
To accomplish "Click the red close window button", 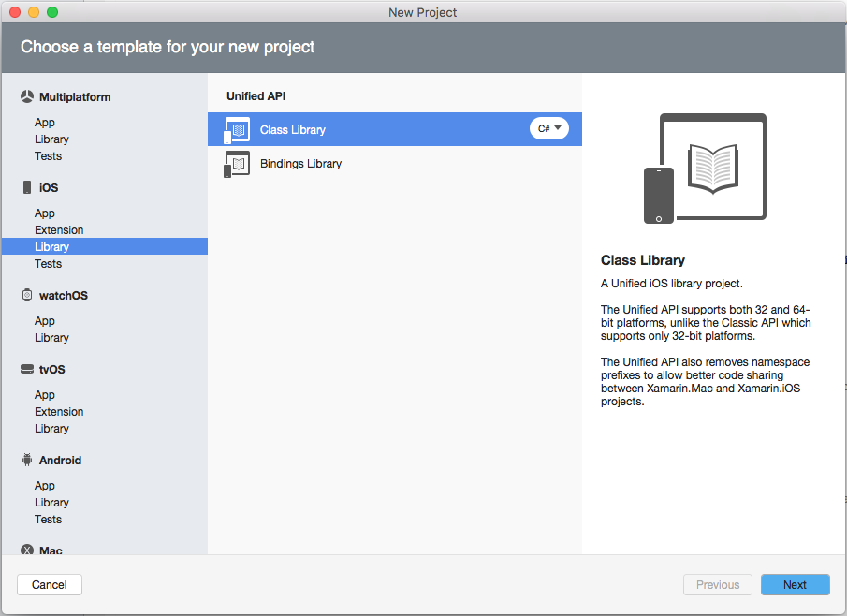I will [15, 12].
